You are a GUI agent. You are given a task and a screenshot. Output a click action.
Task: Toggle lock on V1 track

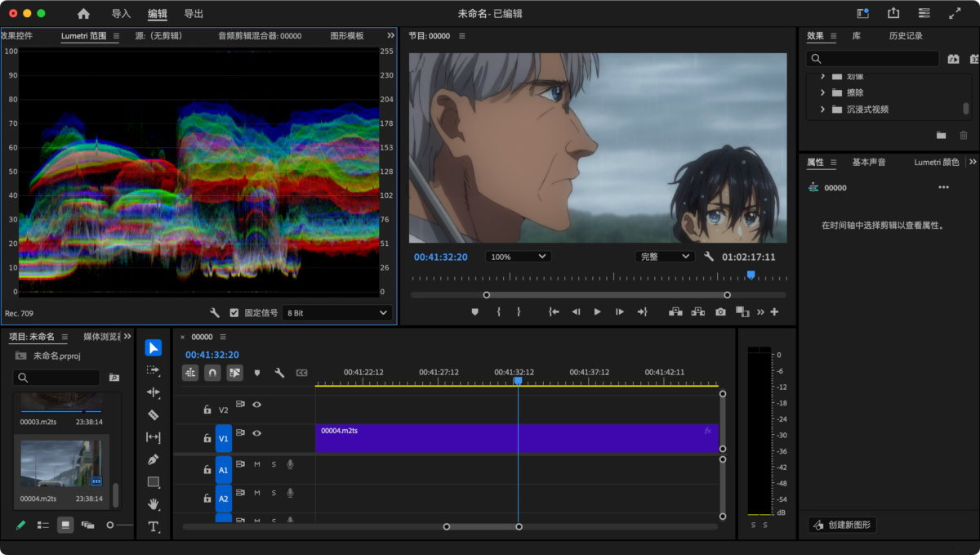207,438
